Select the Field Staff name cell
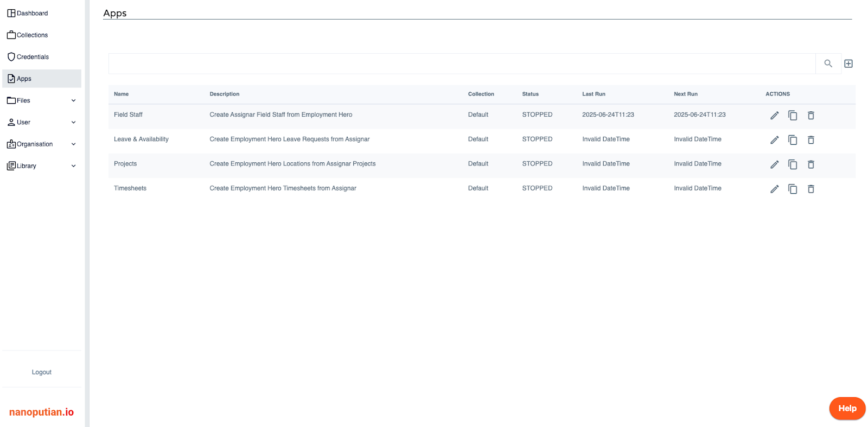The height and width of the screenshot is (427, 868). 128,114
